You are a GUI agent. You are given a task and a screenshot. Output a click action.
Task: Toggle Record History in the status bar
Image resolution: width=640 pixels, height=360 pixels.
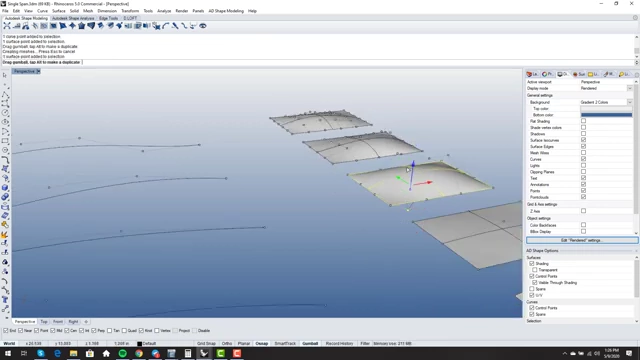click(x=339, y=344)
